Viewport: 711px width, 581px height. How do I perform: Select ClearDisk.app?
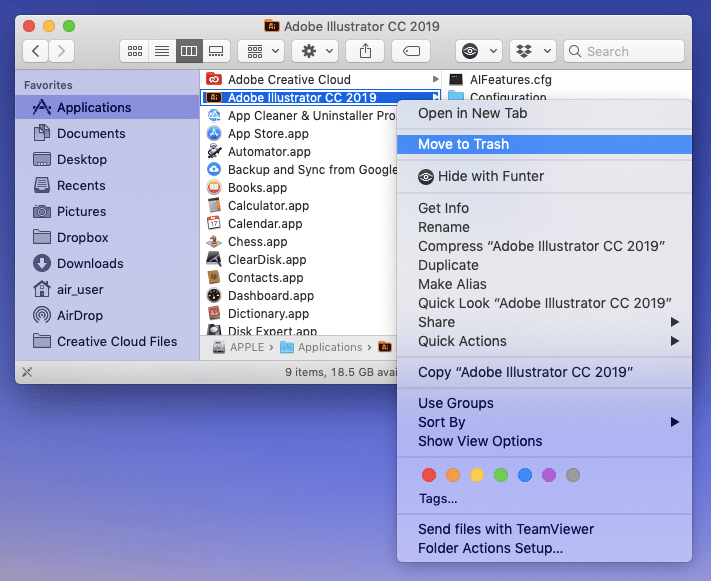299,259
